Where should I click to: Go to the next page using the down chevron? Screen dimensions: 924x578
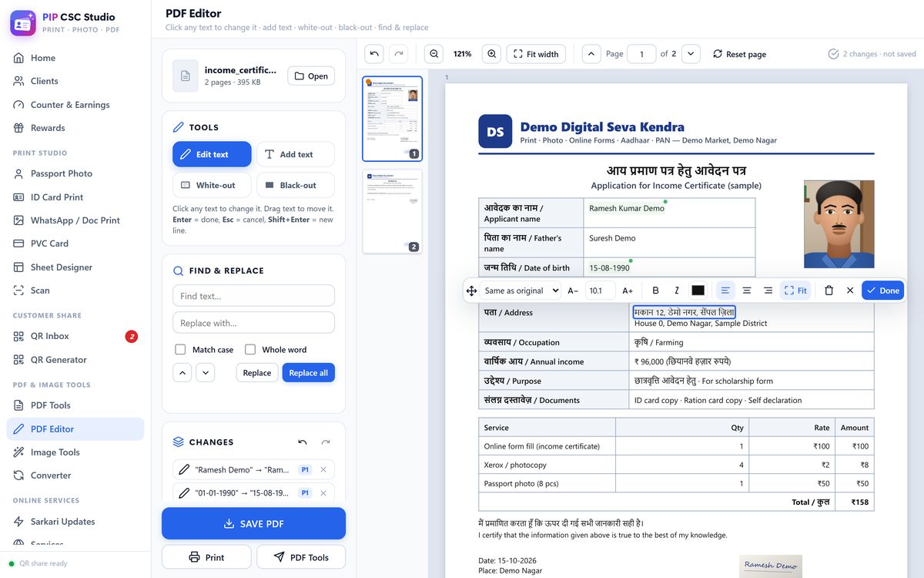(x=691, y=54)
